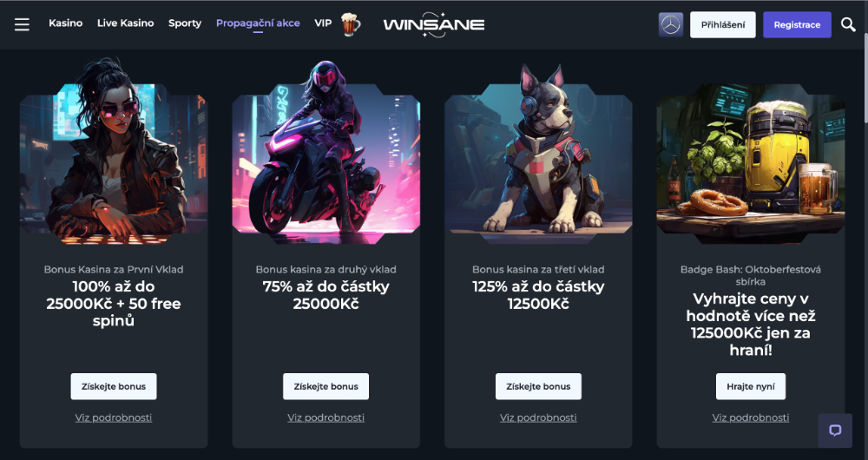Open the VIP menu item
Screen dimensions: 868x460
pyautogui.click(x=323, y=23)
